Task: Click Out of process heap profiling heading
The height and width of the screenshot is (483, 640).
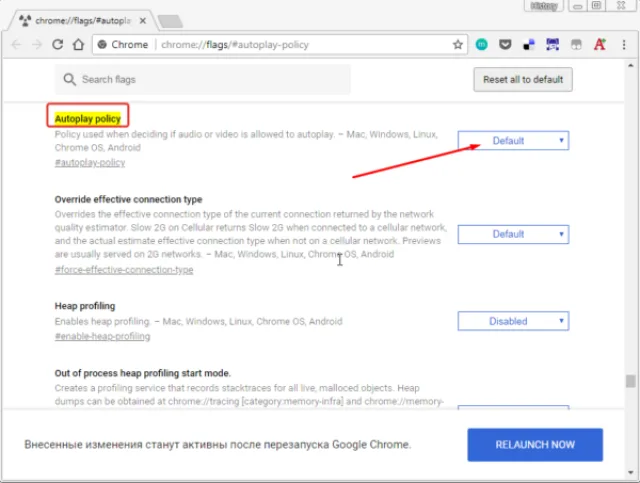Action: click(142, 373)
